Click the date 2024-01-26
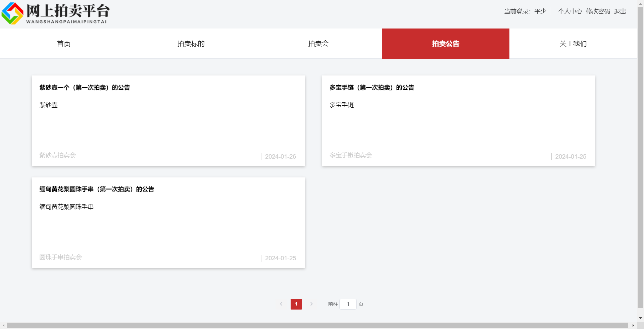Viewport: 644px width, 329px height. pos(281,157)
